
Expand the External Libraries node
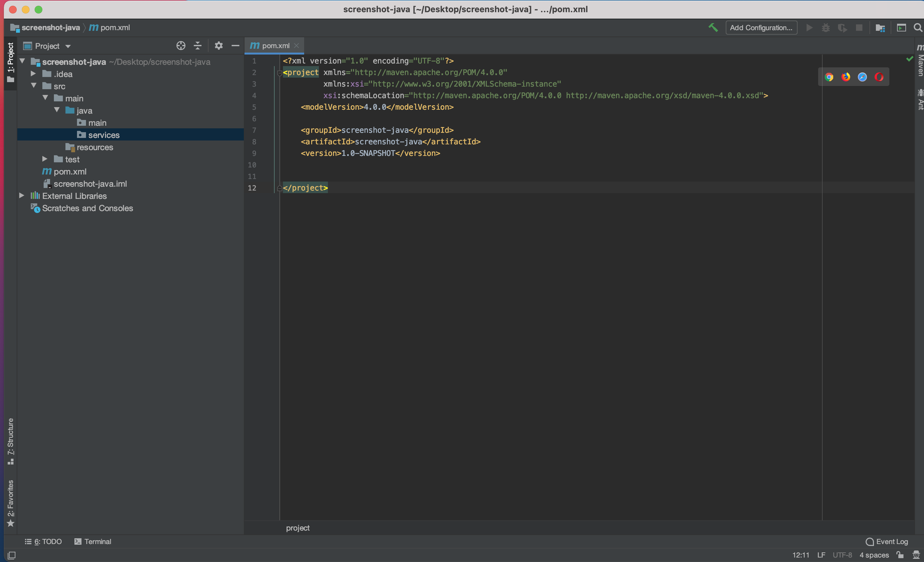pos(22,196)
